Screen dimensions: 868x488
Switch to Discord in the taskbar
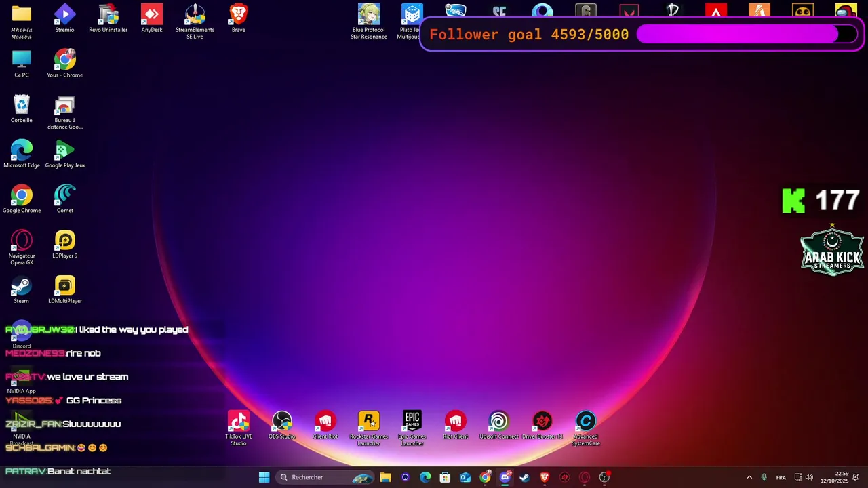pos(505,477)
